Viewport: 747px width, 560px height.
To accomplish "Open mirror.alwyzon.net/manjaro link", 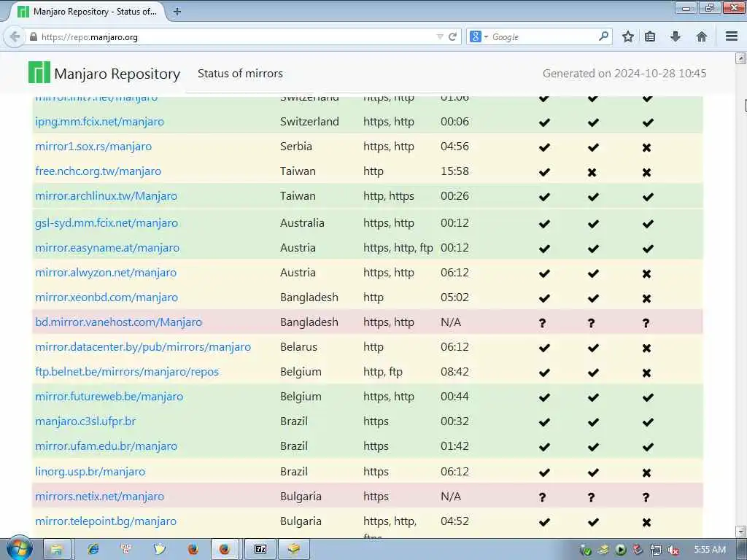I will [x=106, y=273].
